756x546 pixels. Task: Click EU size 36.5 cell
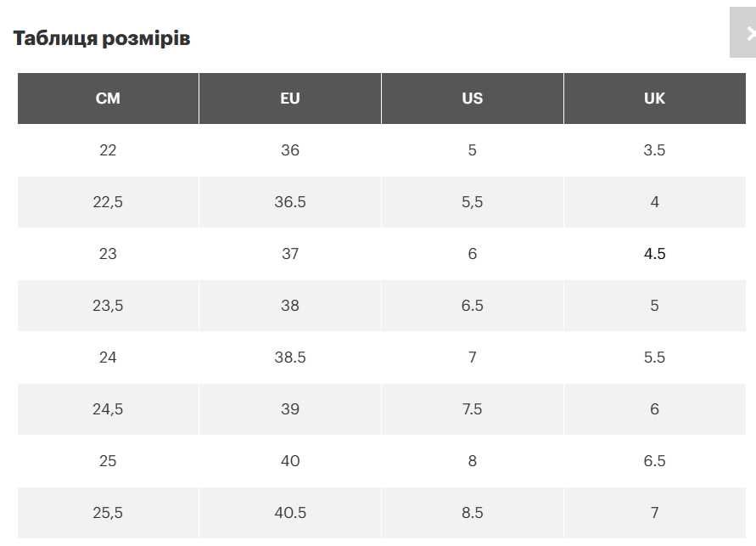pos(290,202)
